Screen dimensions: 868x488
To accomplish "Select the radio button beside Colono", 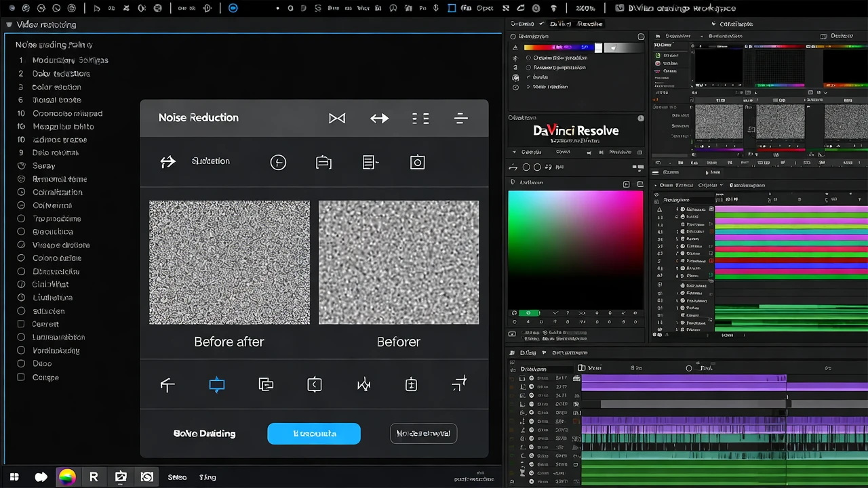I will pos(21,258).
